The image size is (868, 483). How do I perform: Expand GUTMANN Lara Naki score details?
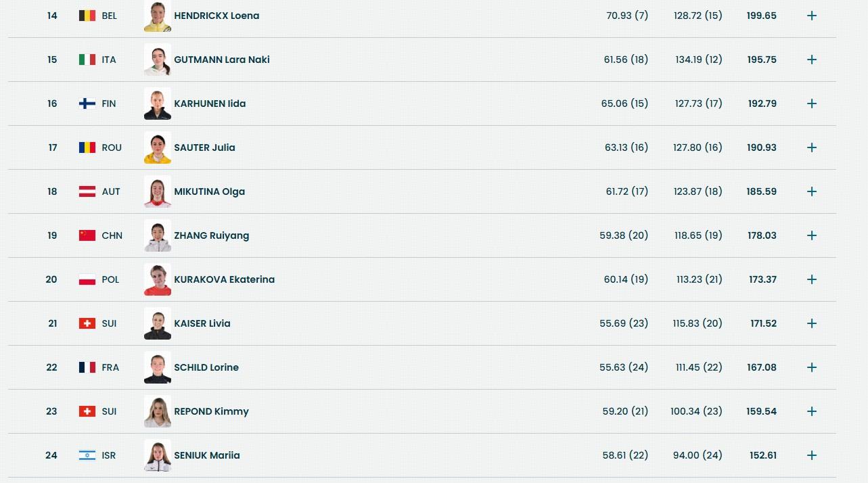point(812,60)
